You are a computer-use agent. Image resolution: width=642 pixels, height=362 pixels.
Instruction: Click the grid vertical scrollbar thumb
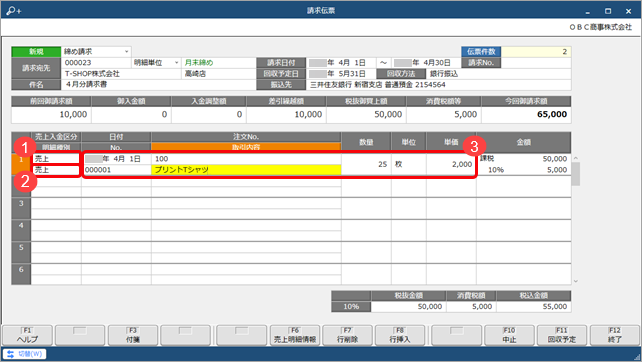576,174
